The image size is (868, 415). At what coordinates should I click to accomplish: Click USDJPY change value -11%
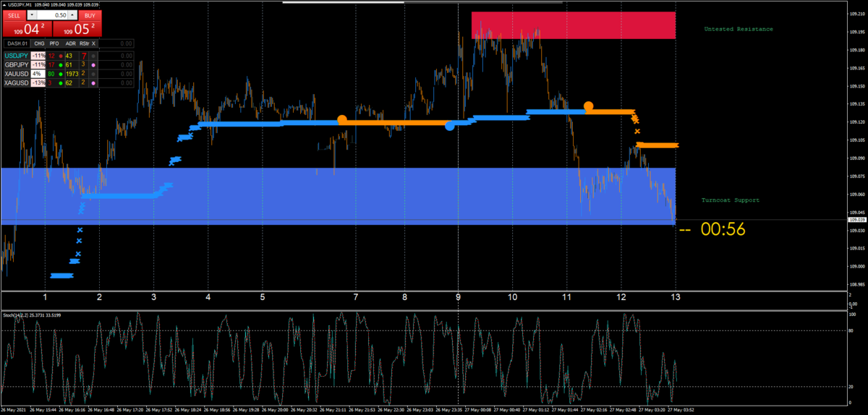(x=38, y=56)
